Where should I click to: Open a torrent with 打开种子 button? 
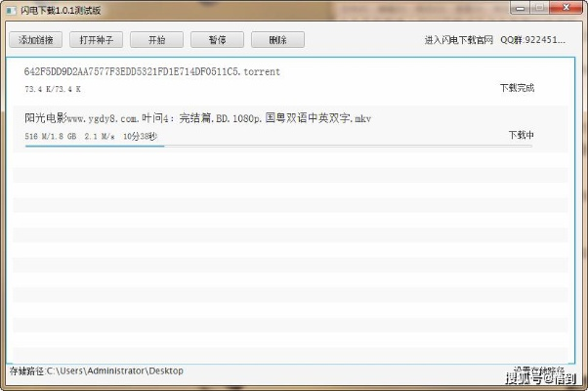pos(97,40)
